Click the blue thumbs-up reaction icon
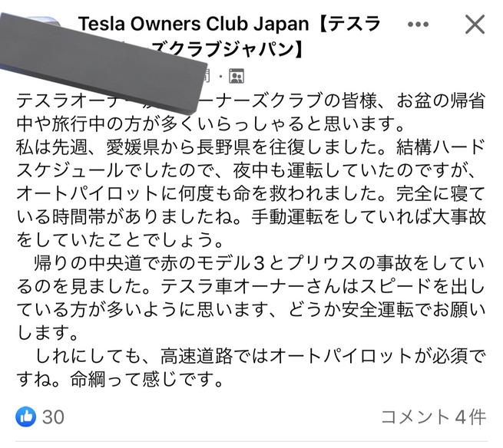This screenshot has width=503, height=448. click(25, 417)
